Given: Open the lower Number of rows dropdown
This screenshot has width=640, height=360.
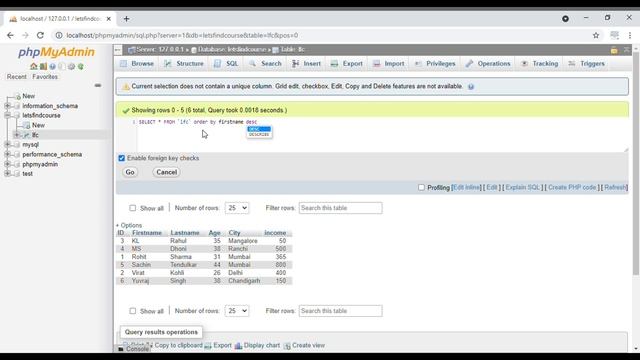Looking at the screenshot, I should (x=237, y=311).
